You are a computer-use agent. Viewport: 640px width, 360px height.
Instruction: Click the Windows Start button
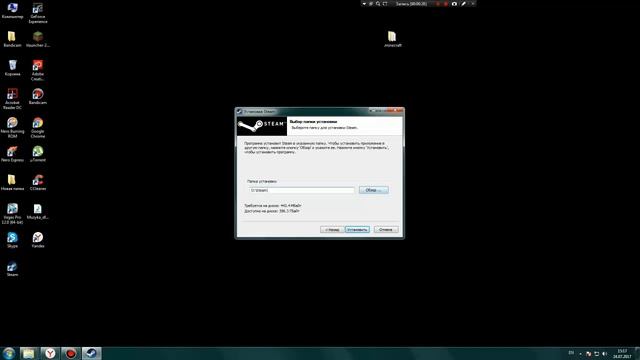tap(9, 353)
